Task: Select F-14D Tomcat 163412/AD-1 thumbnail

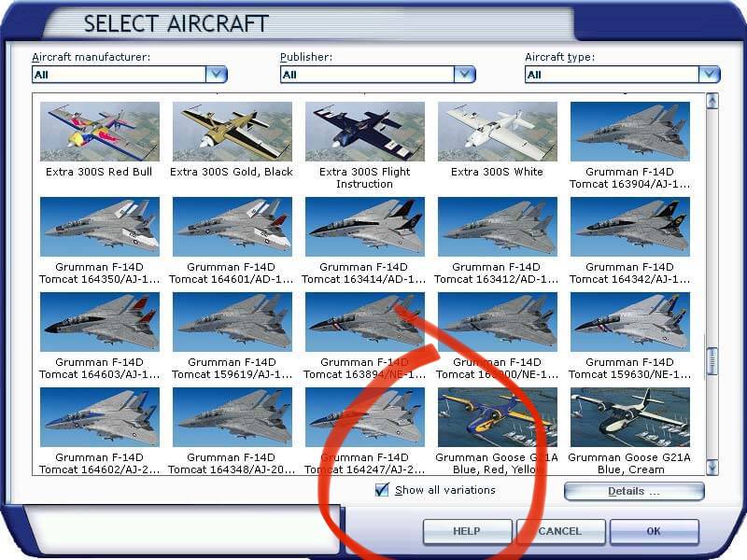Action: point(497,227)
